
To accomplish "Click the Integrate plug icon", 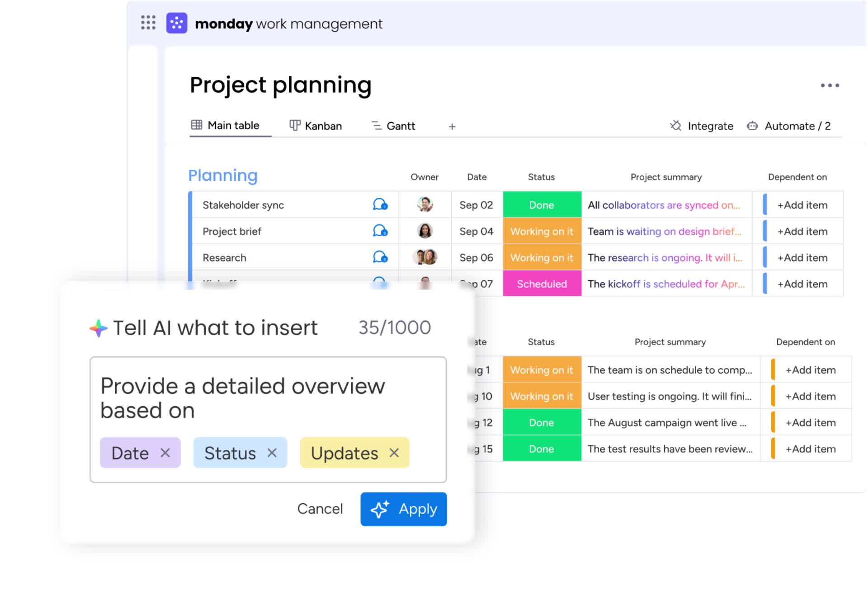I will coord(675,126).
